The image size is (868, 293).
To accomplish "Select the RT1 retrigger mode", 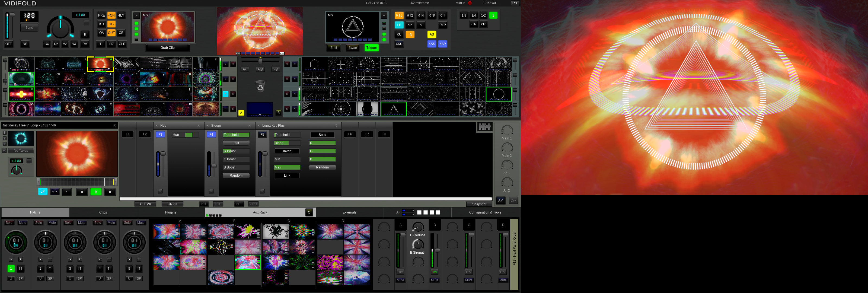I will point(399,15).
